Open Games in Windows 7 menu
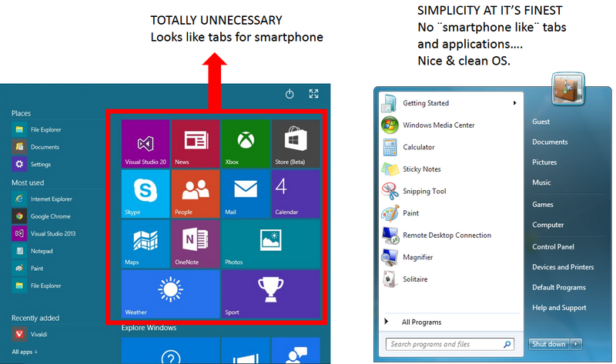The image size is (616, 364). [543, 205]
